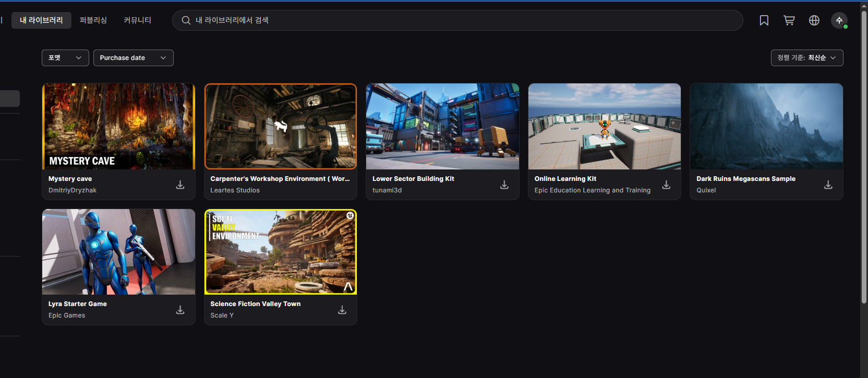Open the Online Learning Kit thumbnail

click(x=605, y=126)
